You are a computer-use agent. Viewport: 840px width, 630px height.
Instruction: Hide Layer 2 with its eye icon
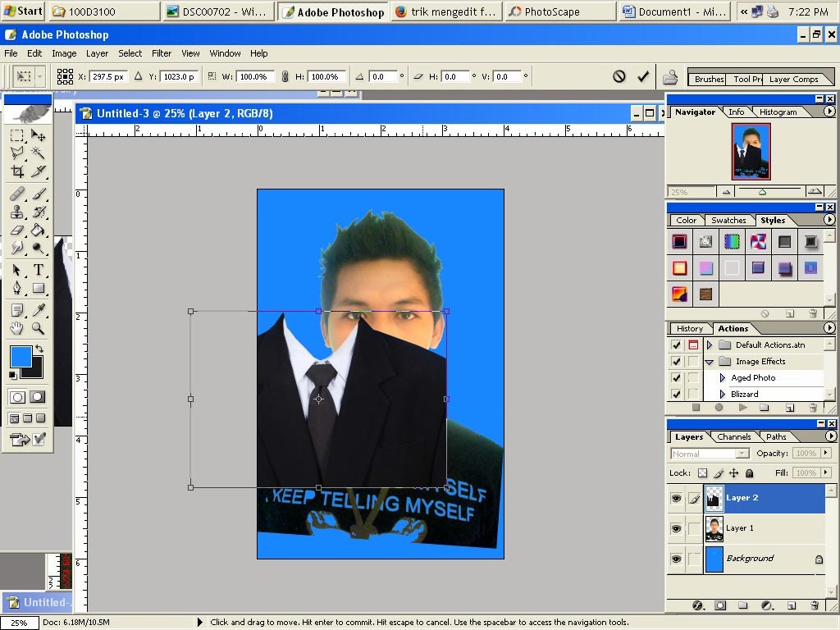676,498
